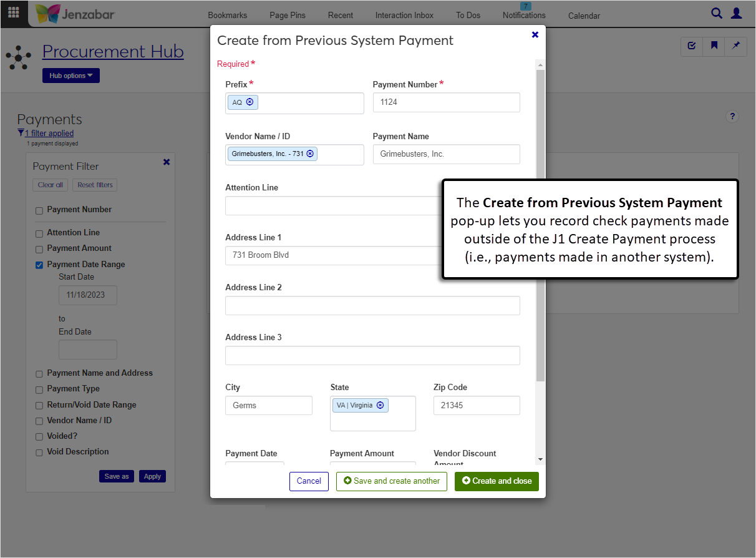This screenshot has width=756, height=558.
Task: Remove Grimebusters vendor tag
Action: coord(310,154)
